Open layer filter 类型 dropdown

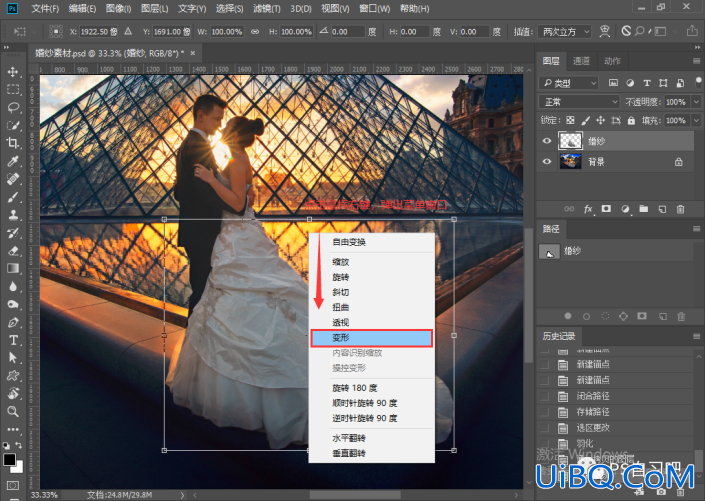[569, 83]
